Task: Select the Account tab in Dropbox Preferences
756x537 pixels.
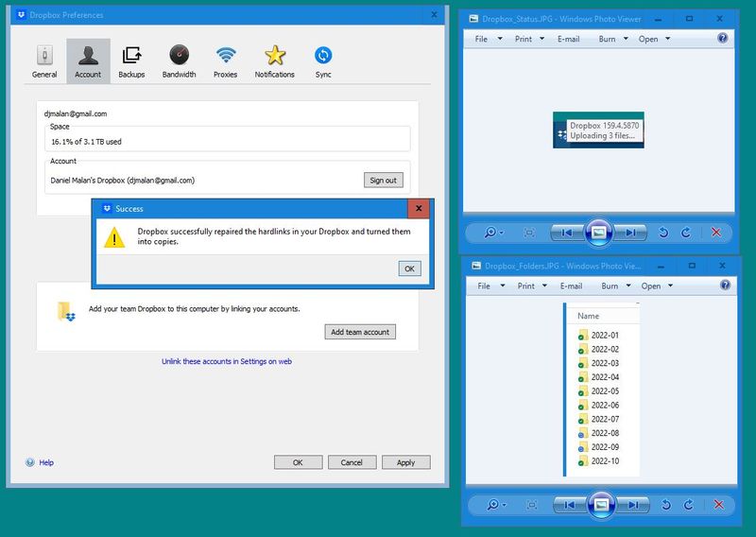Action: (88, 61)
